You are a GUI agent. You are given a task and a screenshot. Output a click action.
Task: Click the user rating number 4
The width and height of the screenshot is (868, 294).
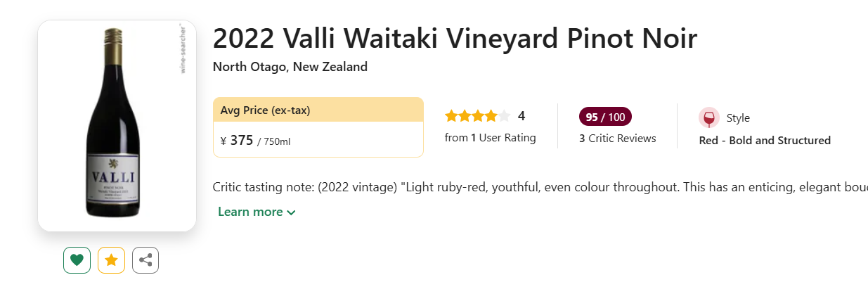(x=522, y=116)
